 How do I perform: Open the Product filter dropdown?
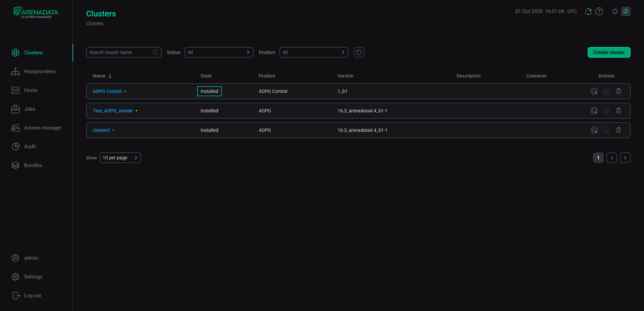point(314,52)
